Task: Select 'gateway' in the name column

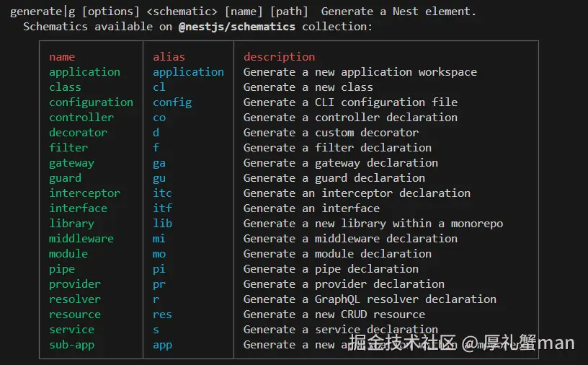Action: coord(71,163)
